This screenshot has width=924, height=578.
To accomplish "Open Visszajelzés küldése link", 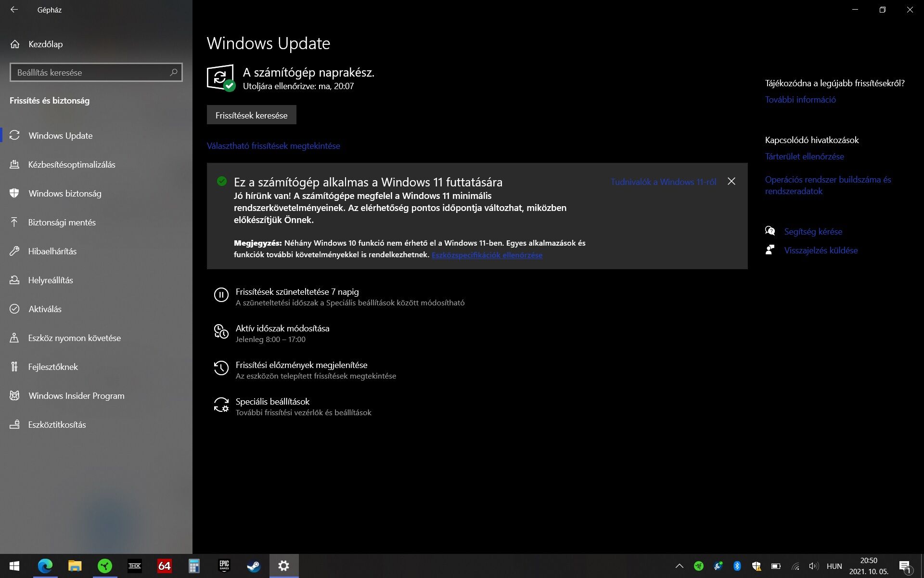I will pyautogui.click(x=821, y=250).
